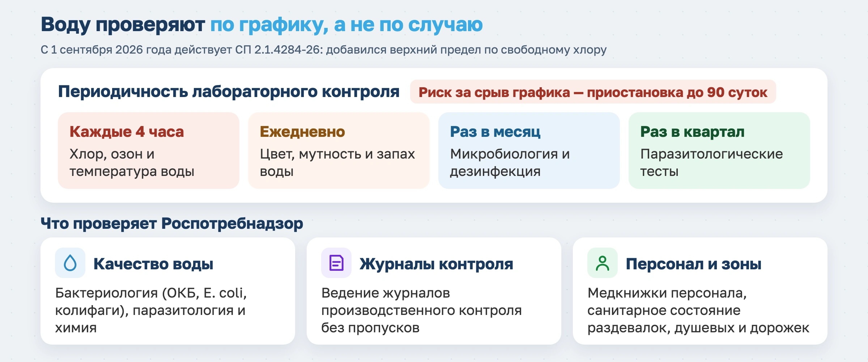Click description 'Ведение журналов производственного контроля'
This screenshot has height=362, width=868.
click(421, 302)
